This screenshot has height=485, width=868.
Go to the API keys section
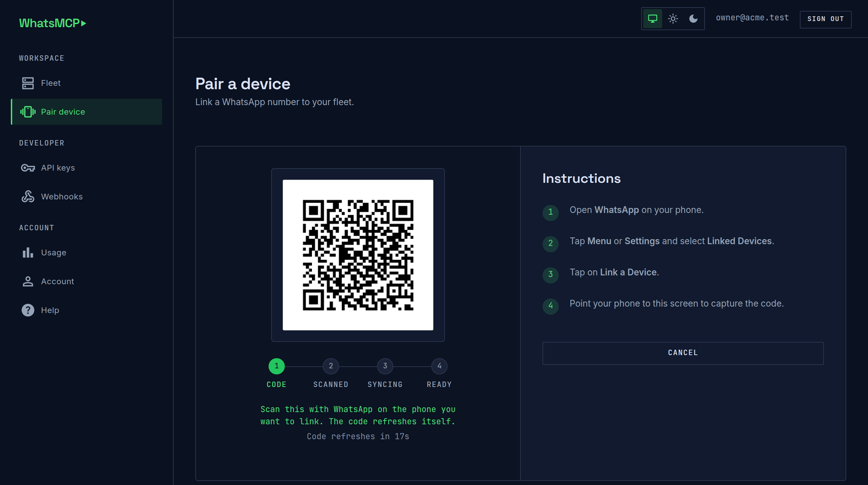pos(86,168)
